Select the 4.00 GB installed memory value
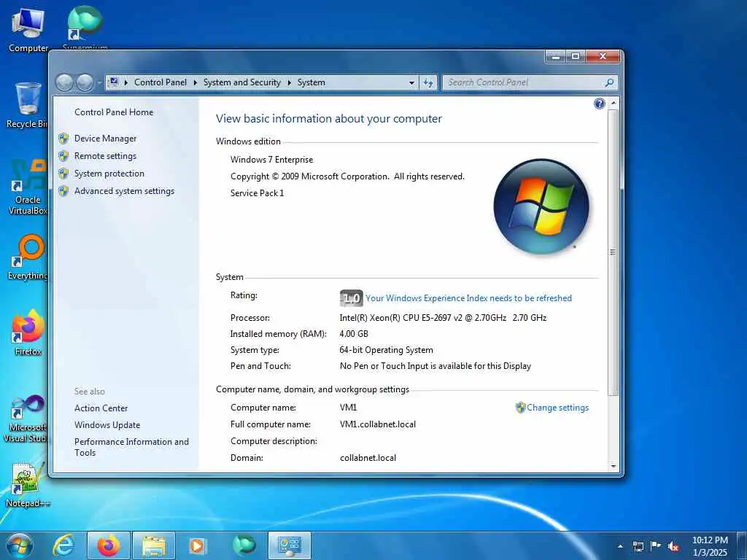This screenshot has height=560, width=747. [x=354, y=334]
